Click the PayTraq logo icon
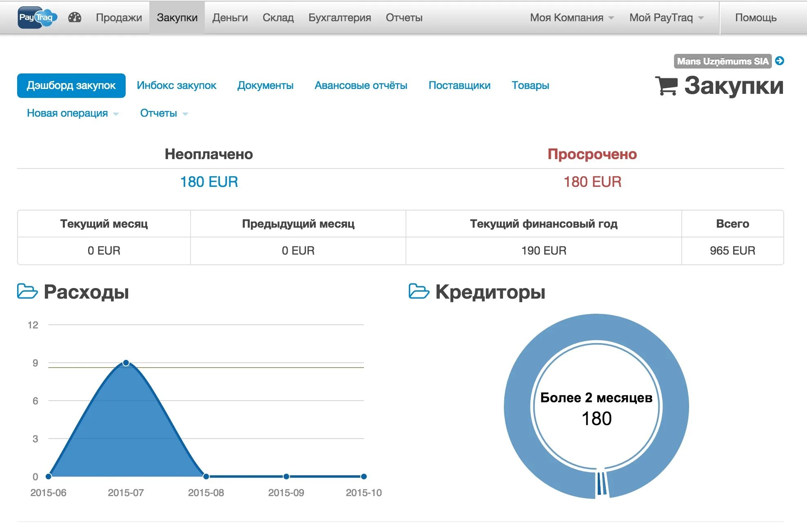 coord(37,18)
